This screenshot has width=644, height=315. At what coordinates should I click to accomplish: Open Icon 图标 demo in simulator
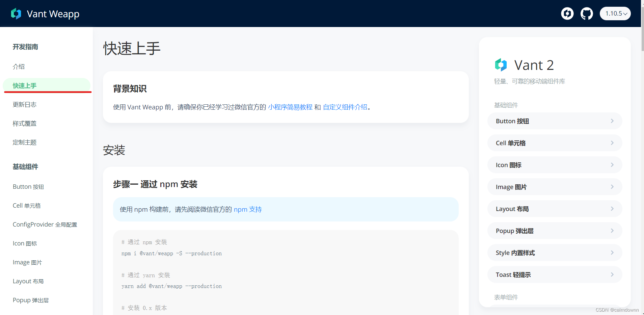click(x=555, y=165)
